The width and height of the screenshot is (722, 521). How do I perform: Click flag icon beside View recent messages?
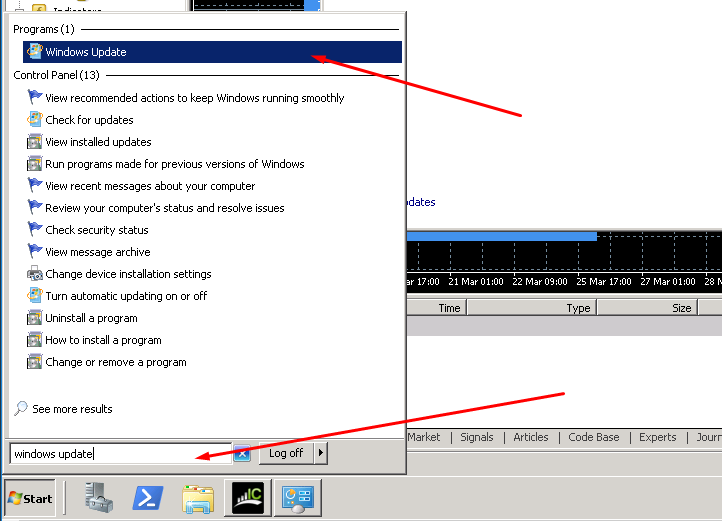[35, 185]
